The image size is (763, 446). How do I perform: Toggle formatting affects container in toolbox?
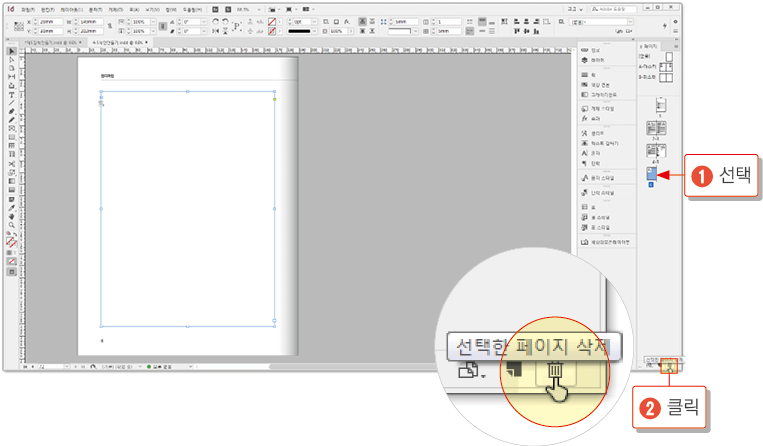pyautogui.click(x=9, y=253)
